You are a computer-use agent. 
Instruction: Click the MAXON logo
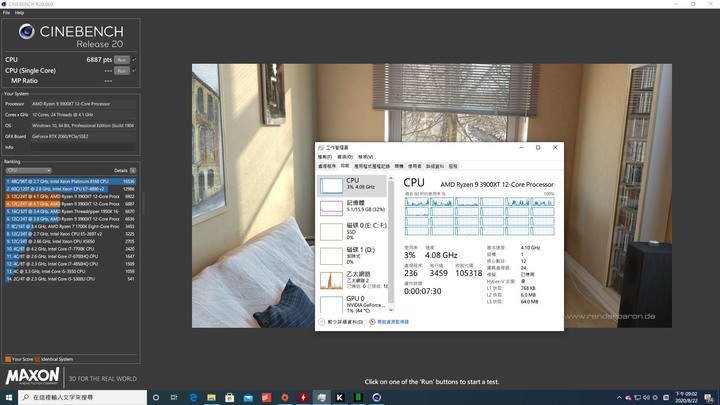32,376
